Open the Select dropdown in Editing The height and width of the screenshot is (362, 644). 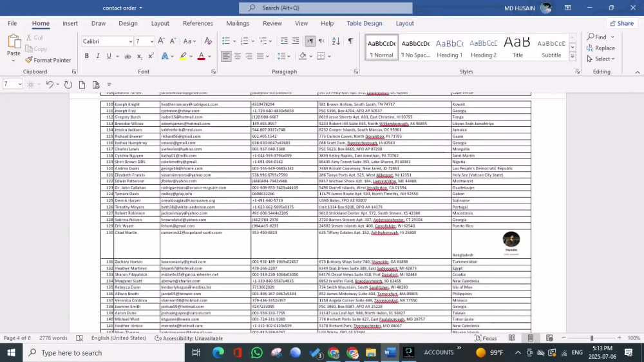point(601,59)
